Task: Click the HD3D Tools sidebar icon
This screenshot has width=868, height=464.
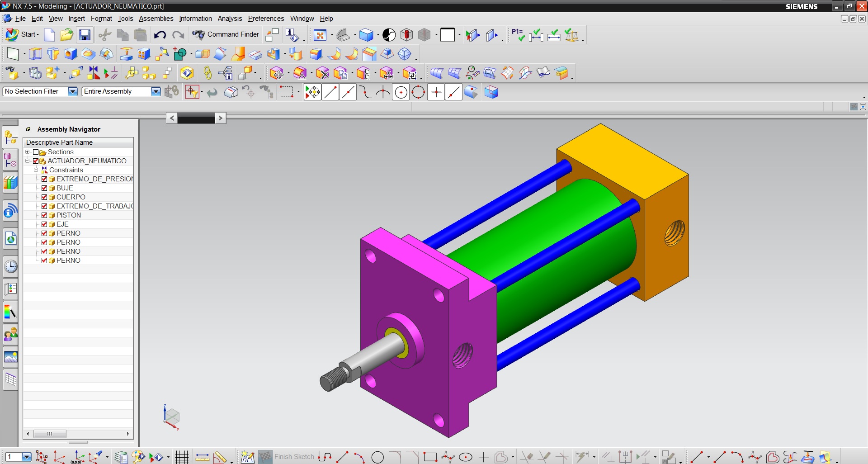Action: (x=10, y=211)
